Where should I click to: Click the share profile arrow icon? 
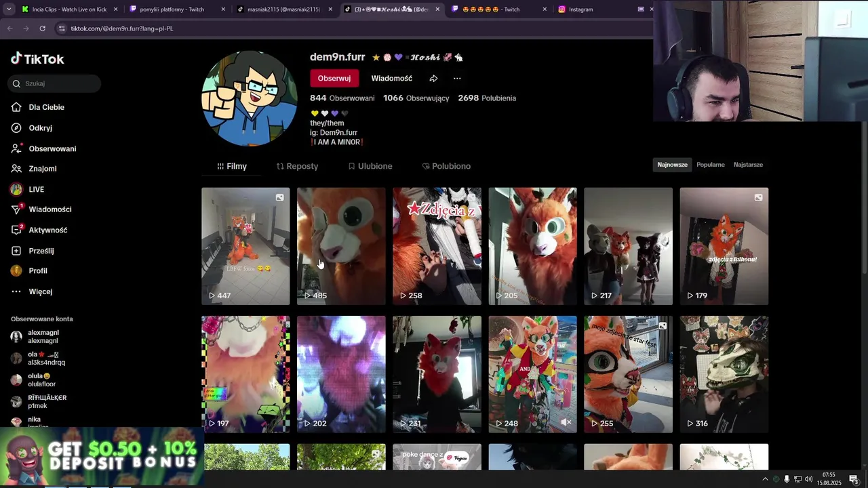[x=433, y=78]
